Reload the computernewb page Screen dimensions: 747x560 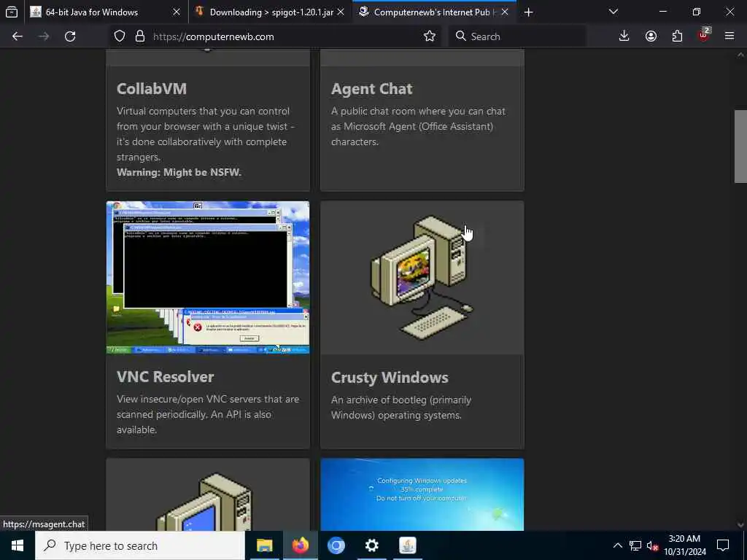(x=70, y=36)
